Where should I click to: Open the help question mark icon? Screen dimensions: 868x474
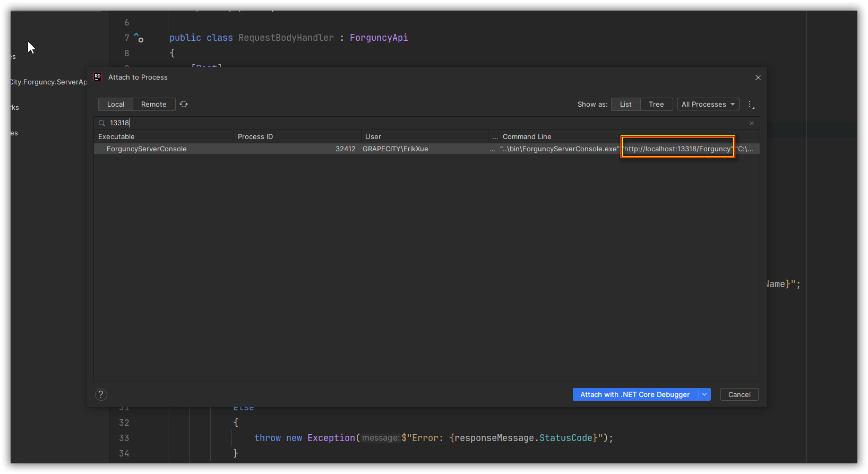pyautogui.click(x=101, y=394)
